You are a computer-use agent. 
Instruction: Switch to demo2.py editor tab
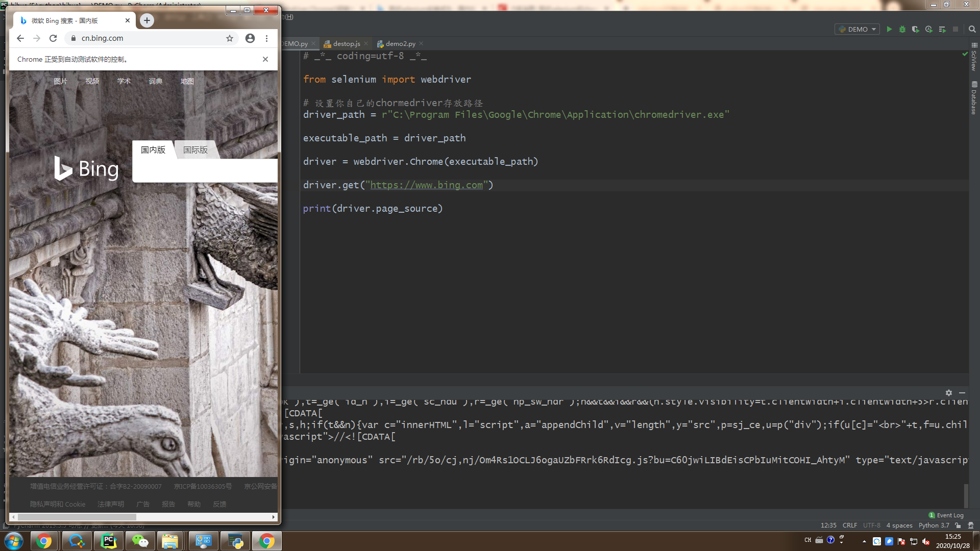400,44
